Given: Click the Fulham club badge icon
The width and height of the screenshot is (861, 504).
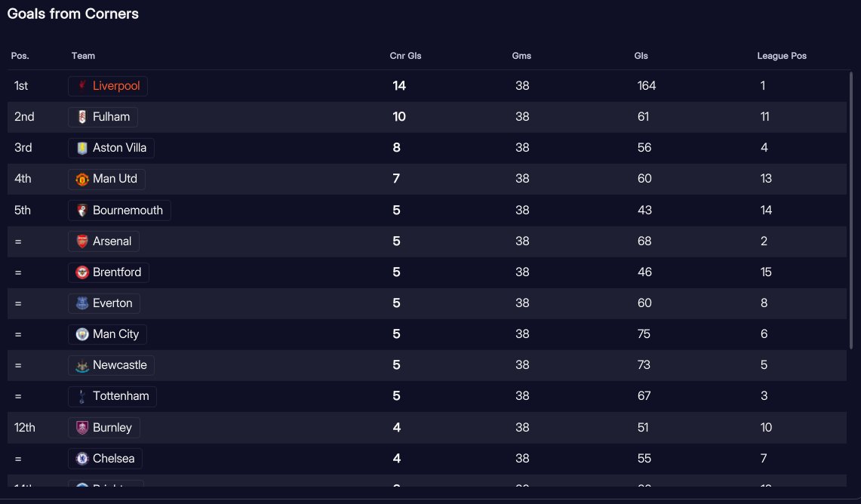Looking at the screenshot, I should (x=81, y=117).
